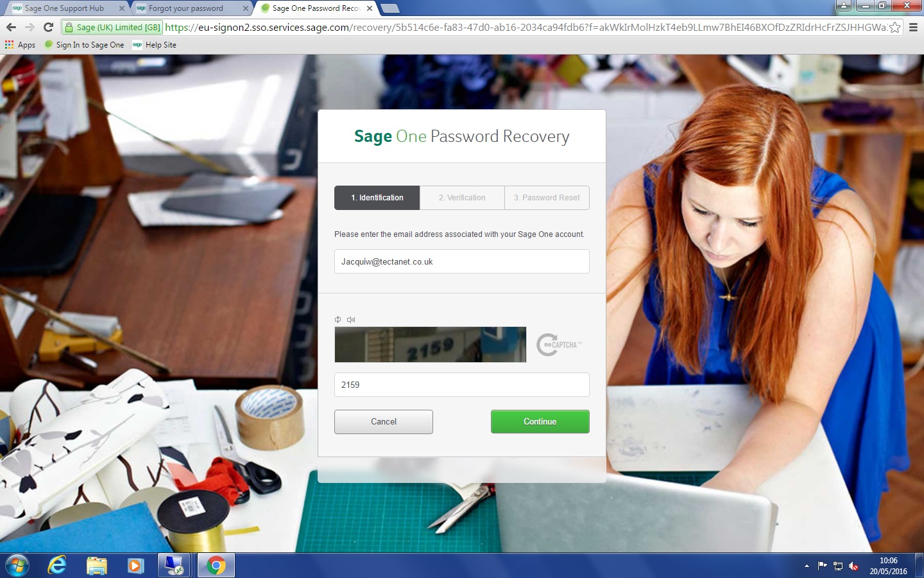The image size is (924, 578).
Task: Click the Sage One Password Recovery heading
Action: click(x=462, y=136)
